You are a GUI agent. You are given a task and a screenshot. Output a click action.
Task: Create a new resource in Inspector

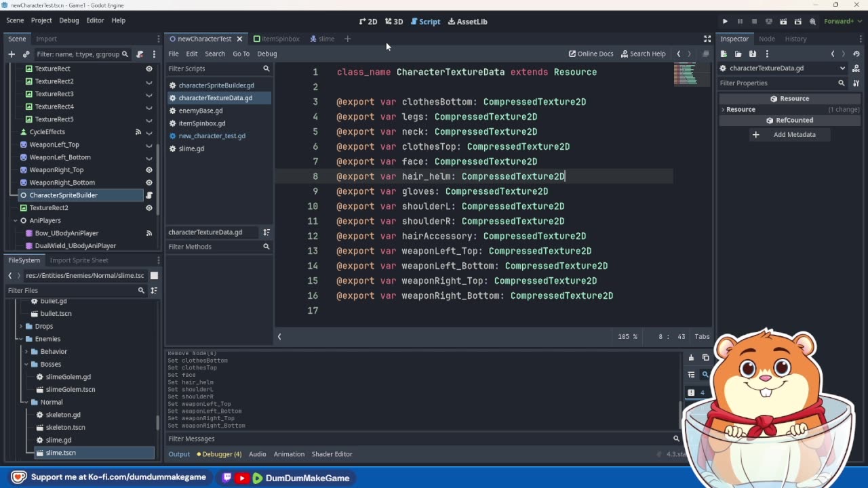click(724, 54)
